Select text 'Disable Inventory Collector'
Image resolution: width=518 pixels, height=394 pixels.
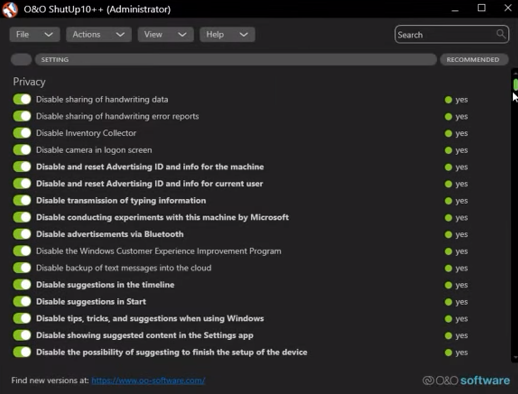pos(86,133)
